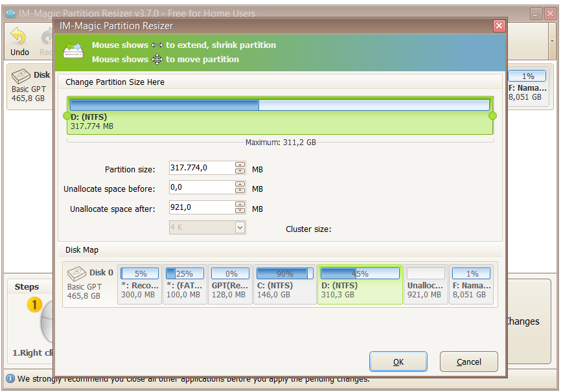Click the Step 1 number icon in Steps panel
Image resolution: width=561 pixels, height=392 pixels.
[x=36, y=303]
